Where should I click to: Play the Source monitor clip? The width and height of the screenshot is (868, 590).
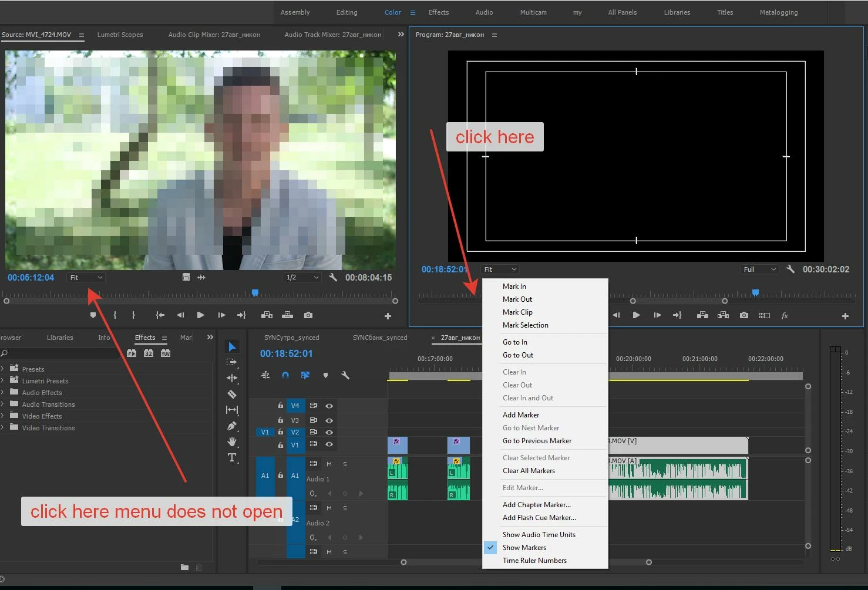[x=201, y=315]
